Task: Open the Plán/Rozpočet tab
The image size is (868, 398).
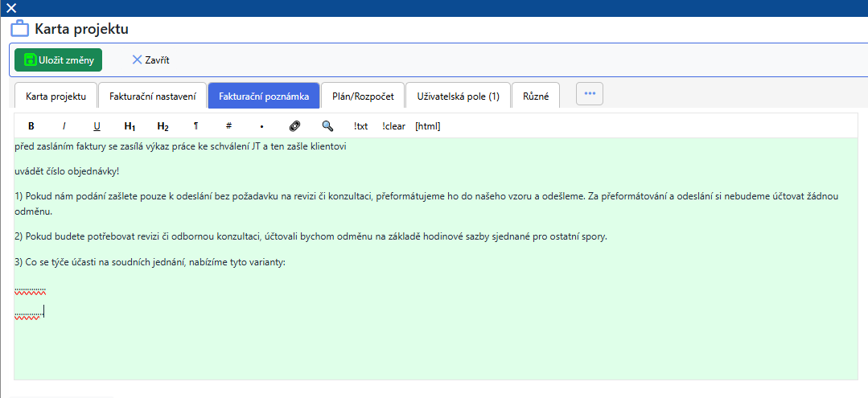Action: click(x=363, y=96)
